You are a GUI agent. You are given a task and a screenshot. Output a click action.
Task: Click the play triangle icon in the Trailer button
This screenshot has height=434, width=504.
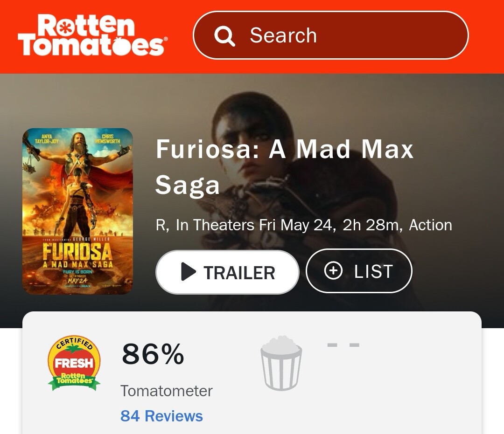point(188,272)
